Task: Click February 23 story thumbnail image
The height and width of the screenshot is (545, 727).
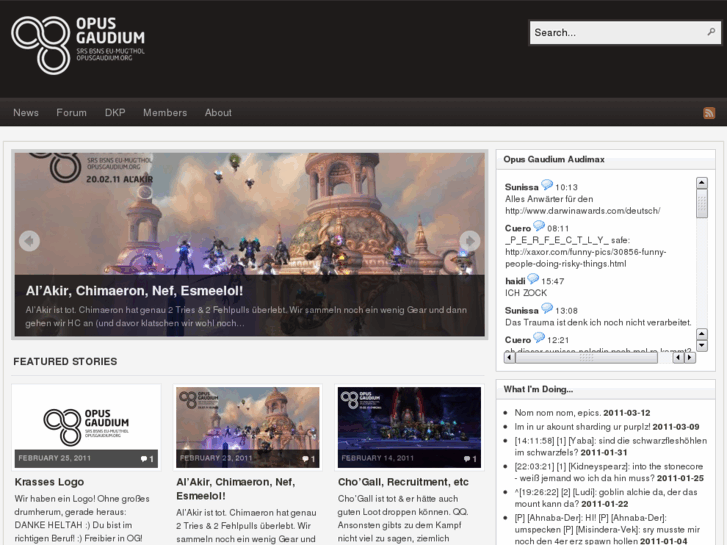Action: pyautogui.click(x=248, y=427)
